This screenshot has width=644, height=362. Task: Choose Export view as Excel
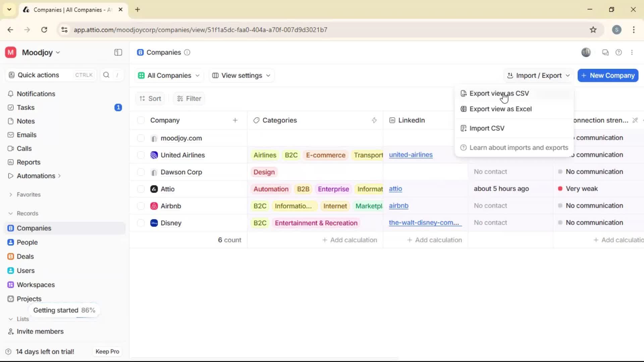(514, 109)
